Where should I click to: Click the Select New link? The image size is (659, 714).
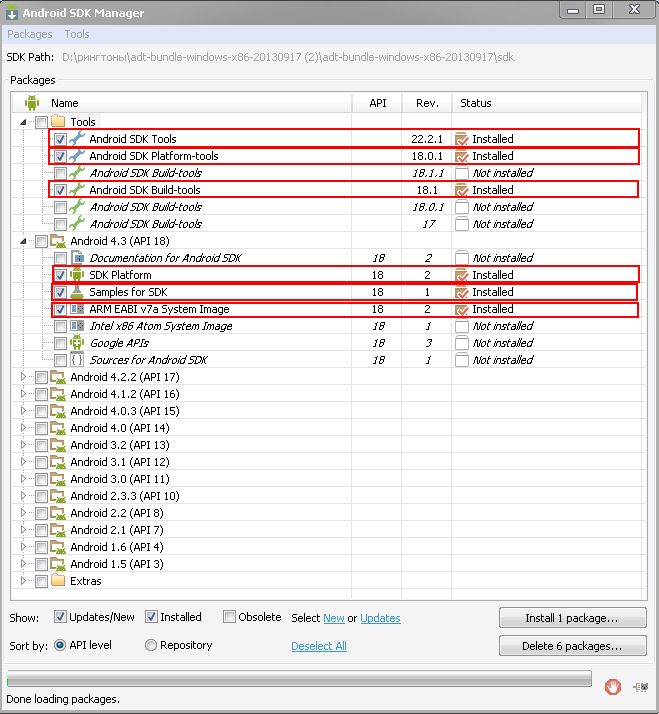(334, 618)
